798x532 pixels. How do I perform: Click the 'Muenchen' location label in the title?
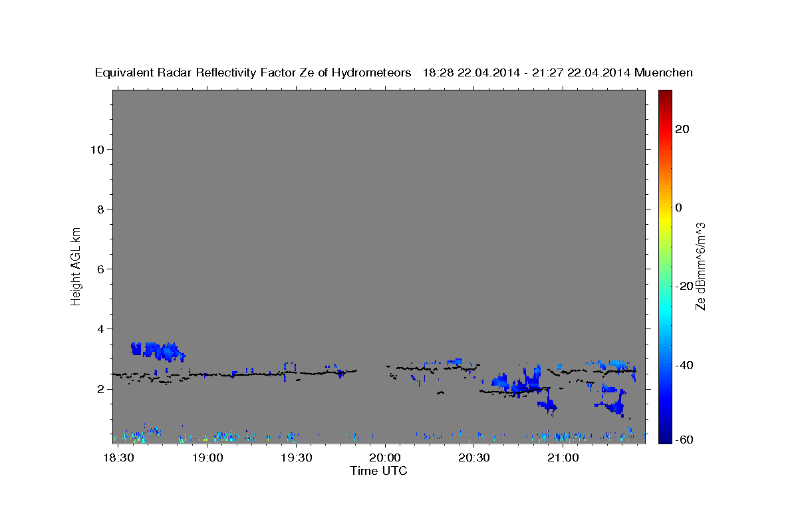664,73
